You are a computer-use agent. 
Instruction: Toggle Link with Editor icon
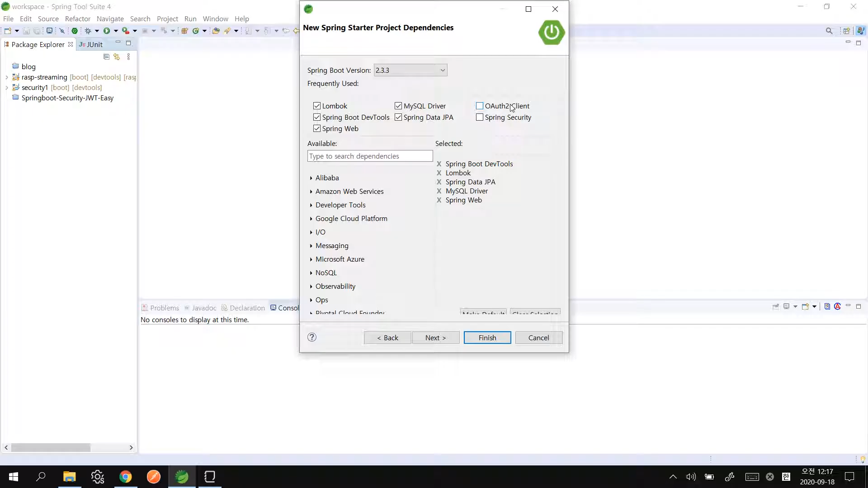[x=117, y=57]
